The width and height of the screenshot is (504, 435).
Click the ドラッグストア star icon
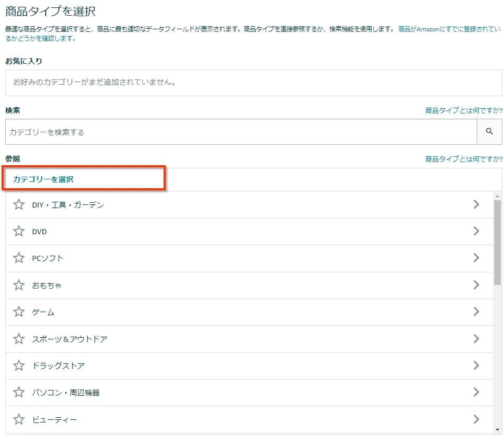(x=19, y=365)
